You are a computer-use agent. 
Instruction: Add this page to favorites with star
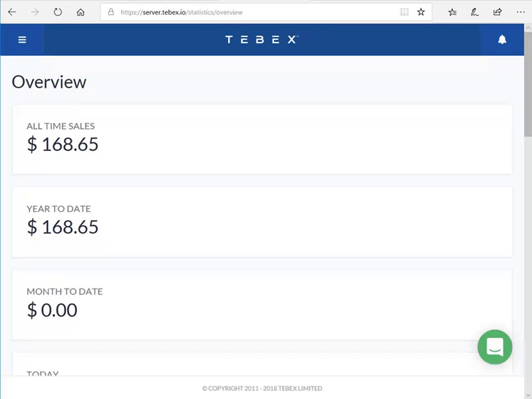[x=421, y=12]
